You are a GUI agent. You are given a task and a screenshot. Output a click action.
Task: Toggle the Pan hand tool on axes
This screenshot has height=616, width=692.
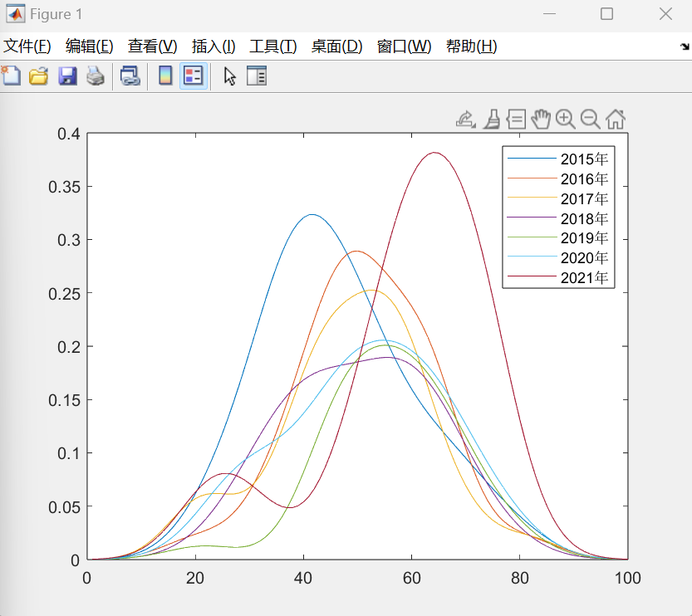pyautogui.click(x=541, y=119)
